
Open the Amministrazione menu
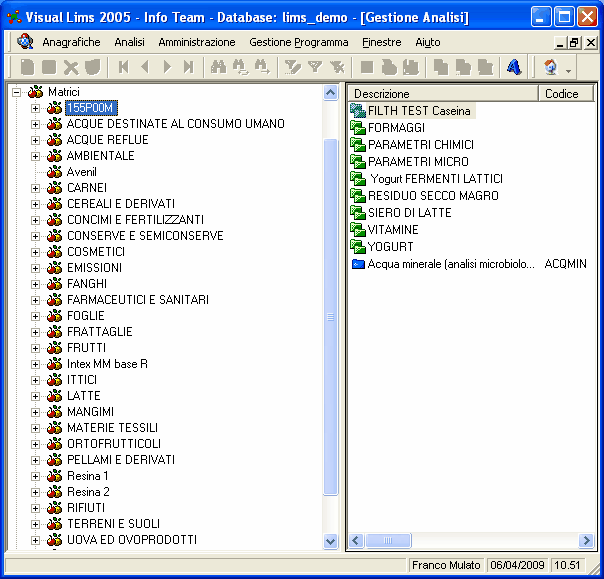point(197,42)
